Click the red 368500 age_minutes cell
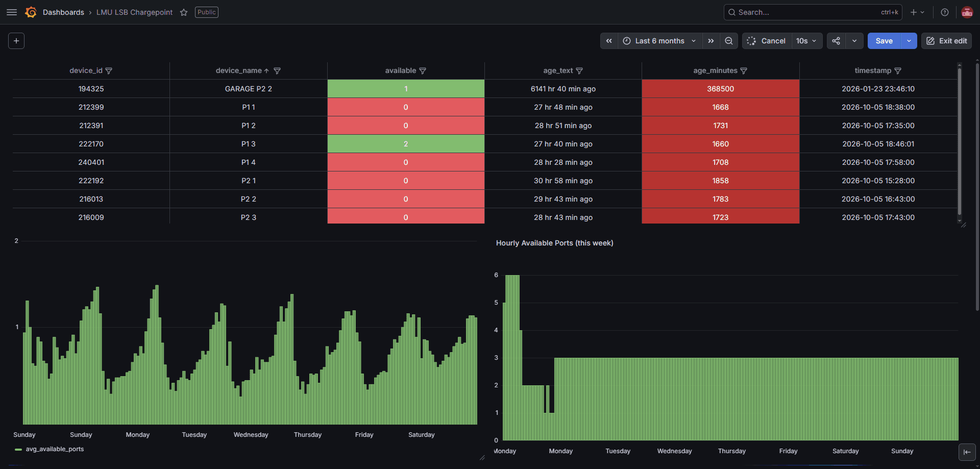Viewport: 980px width, 469px height. [720, 89]
